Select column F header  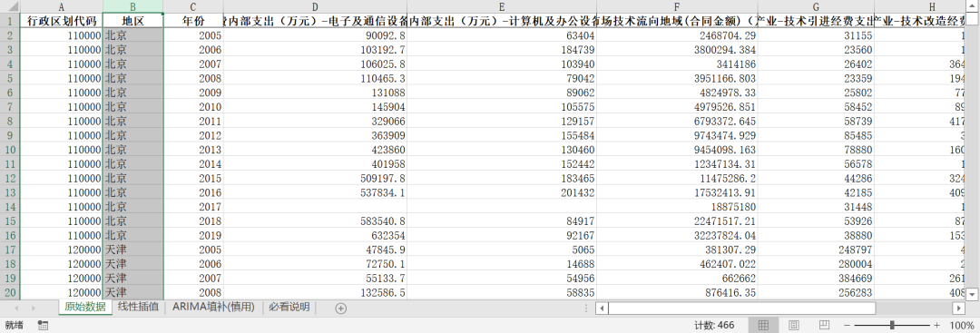677,6
